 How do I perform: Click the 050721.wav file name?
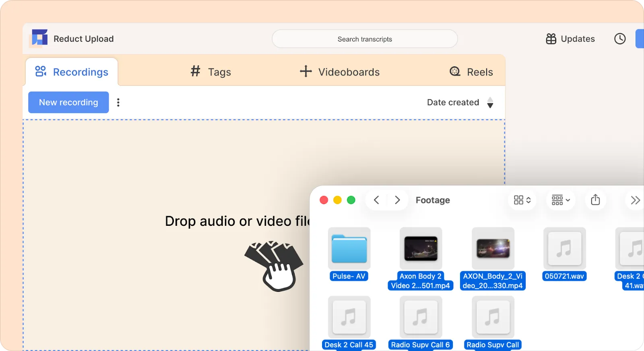pyautogui.click(x=564, y=276)
